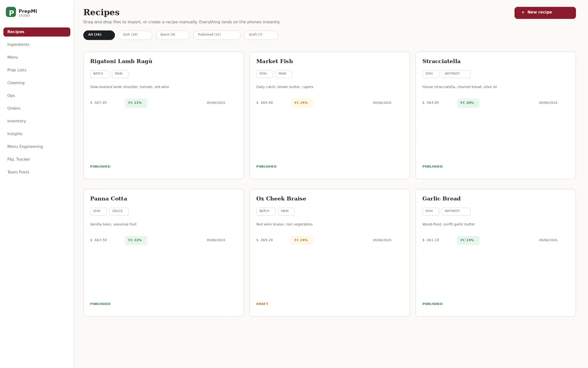Click cost A$4.85 on Stracciatella
The height and width of the screenshot is (368, 588).
(x=433, y=103)
